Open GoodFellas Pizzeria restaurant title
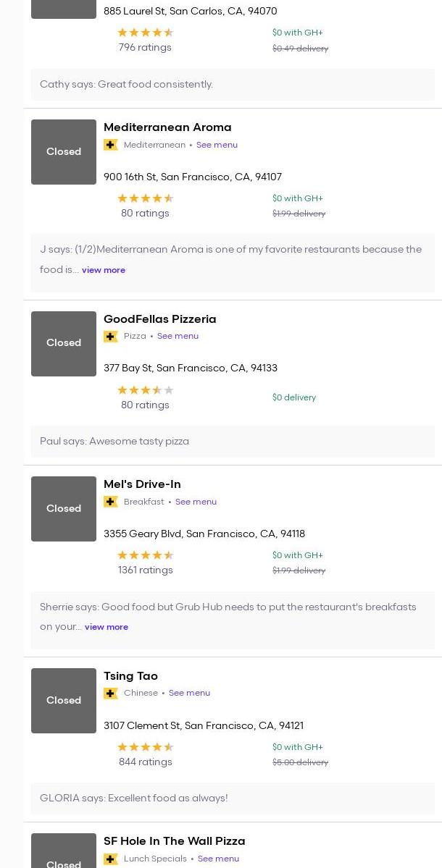The width and height of the screenshot is (442, 868). click(x=159, y=319)
